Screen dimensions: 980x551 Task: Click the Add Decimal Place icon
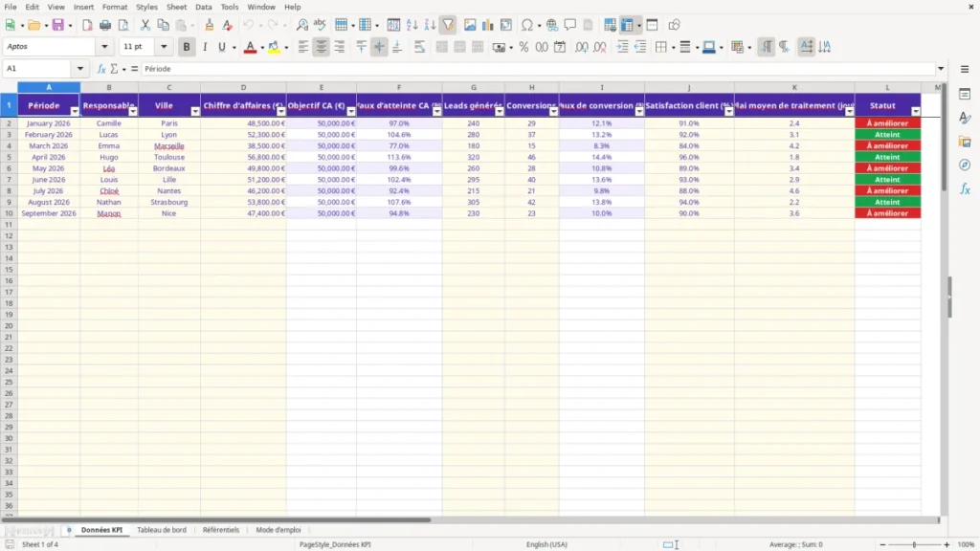click(x=581, y=47)
